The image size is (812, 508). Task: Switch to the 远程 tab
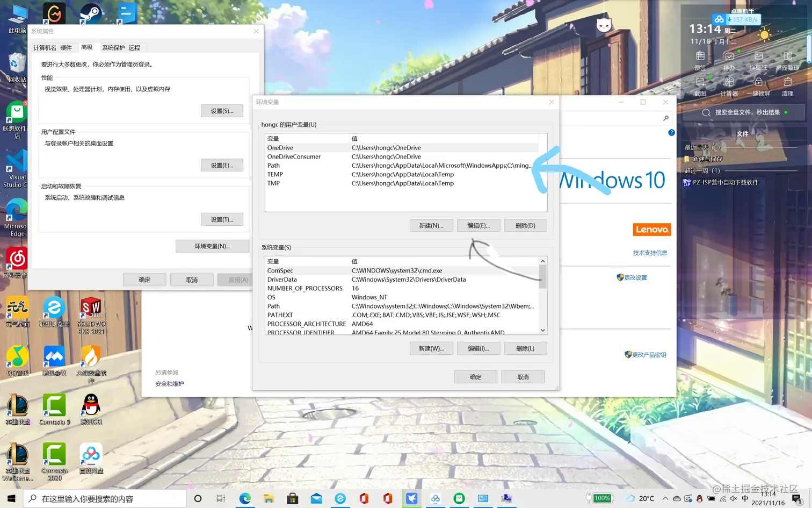[134, 48]
